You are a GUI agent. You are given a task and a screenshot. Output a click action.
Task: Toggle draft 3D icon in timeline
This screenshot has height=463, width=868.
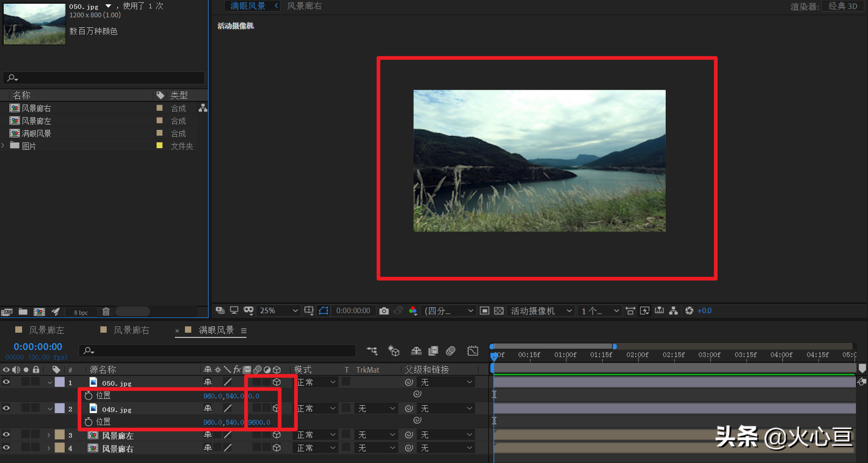(394, 351)
